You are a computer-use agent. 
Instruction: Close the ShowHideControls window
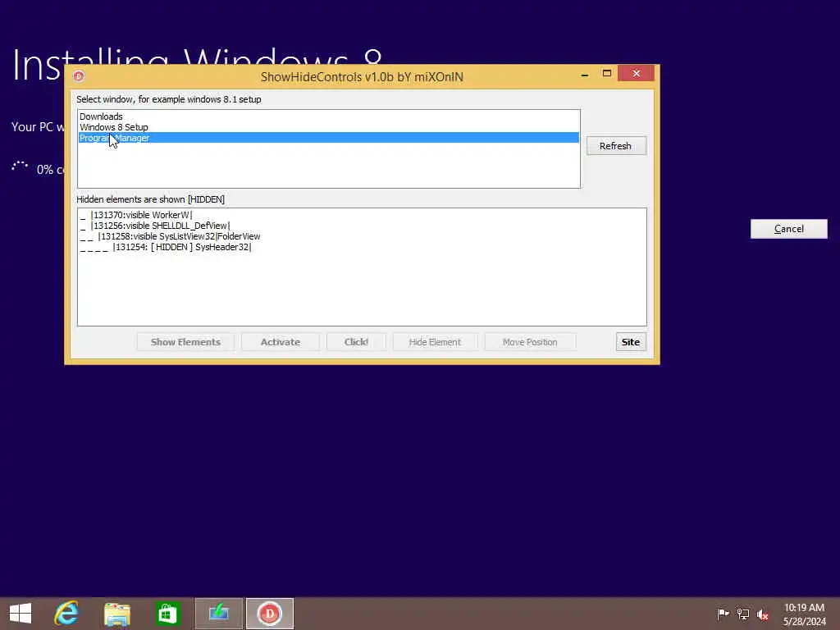[636, 73]
